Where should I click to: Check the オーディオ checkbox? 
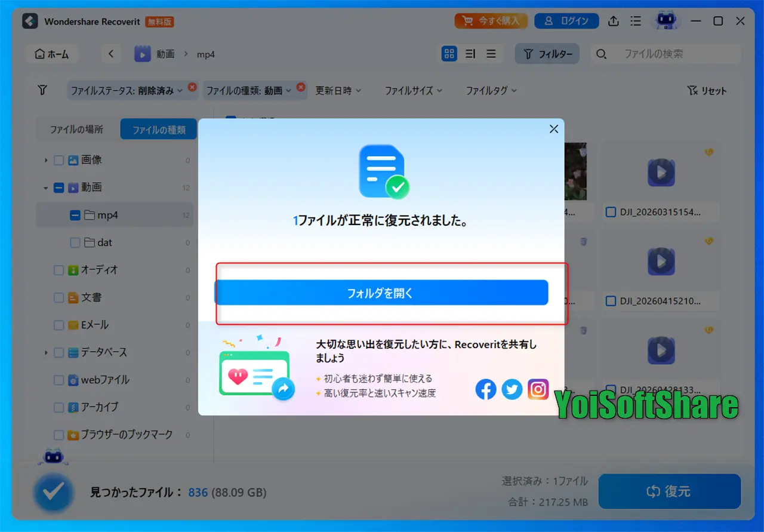(x=58, y=270)
